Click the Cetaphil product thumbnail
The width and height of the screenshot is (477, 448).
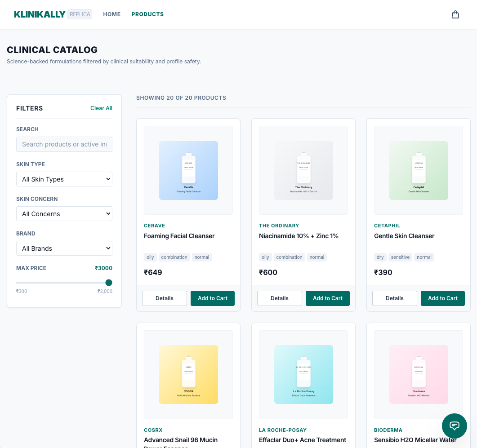(419, 170)
